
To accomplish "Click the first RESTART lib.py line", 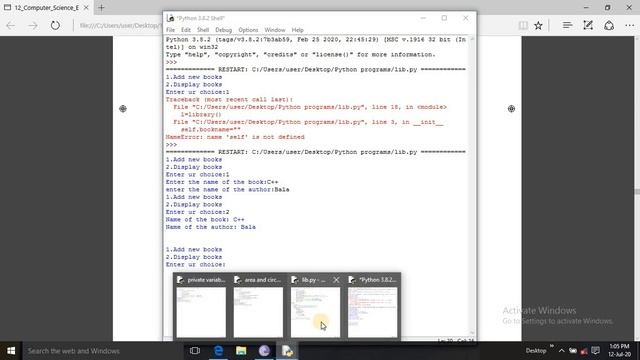I will 316,69.
